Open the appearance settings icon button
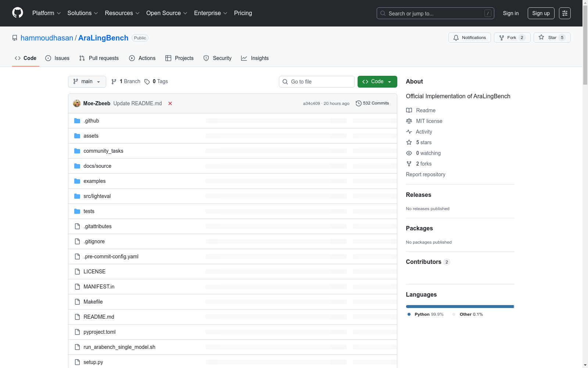The width and height of the screenshot is (588, 368). coord(565,13)
